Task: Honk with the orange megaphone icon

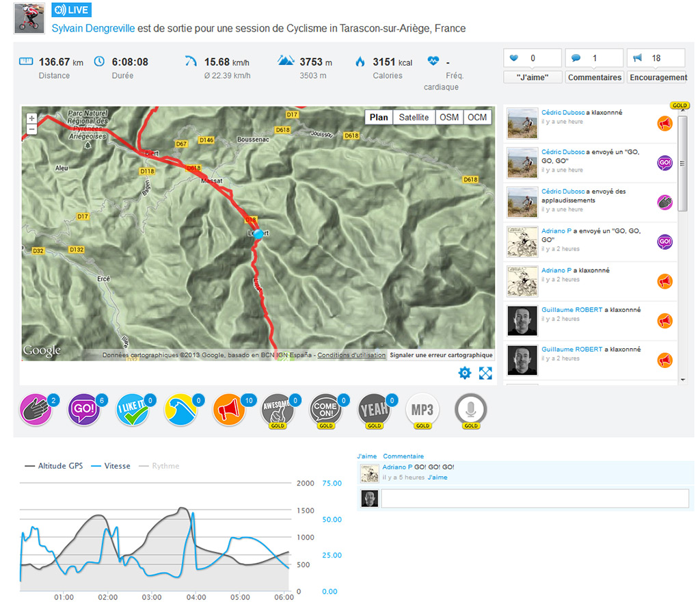Action: 229,410
